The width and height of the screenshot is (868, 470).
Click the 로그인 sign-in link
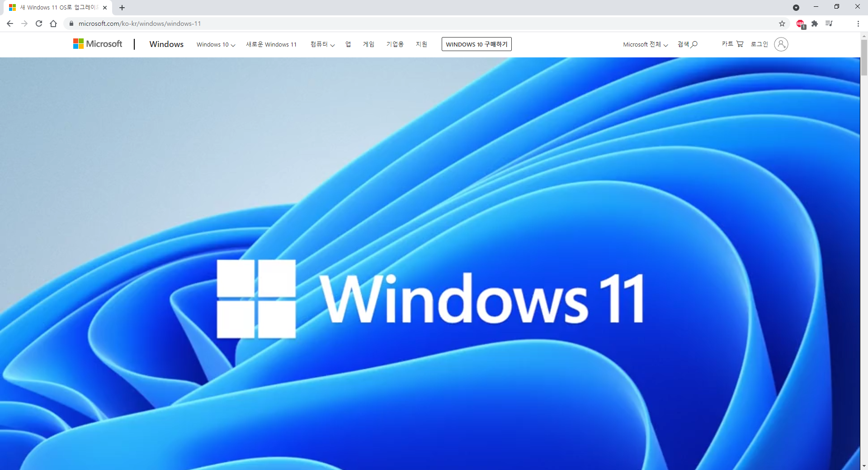(759, 44)
